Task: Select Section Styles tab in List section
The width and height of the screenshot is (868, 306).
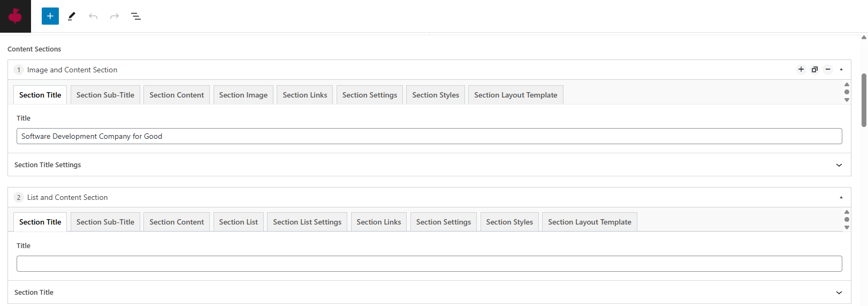Action: 509,222
